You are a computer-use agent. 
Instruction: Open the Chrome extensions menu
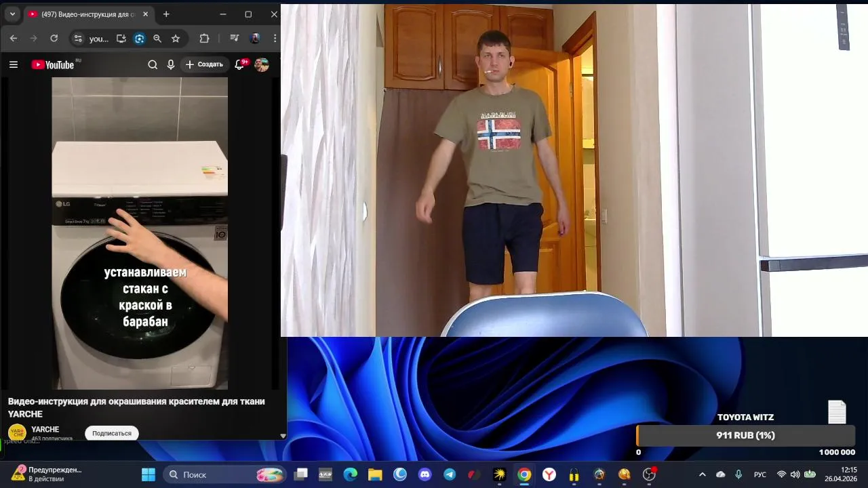[204, 39]
